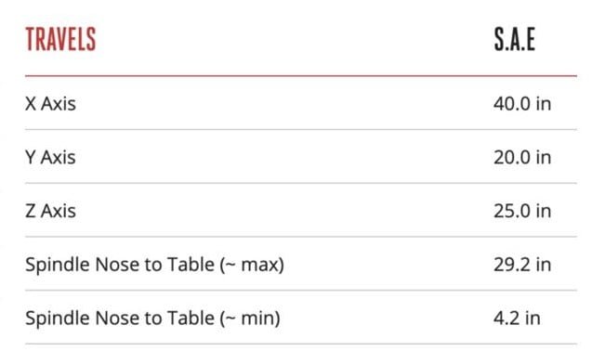Click the word Spindle in max row
Viewport: 605px width, 364px height.
58,266
